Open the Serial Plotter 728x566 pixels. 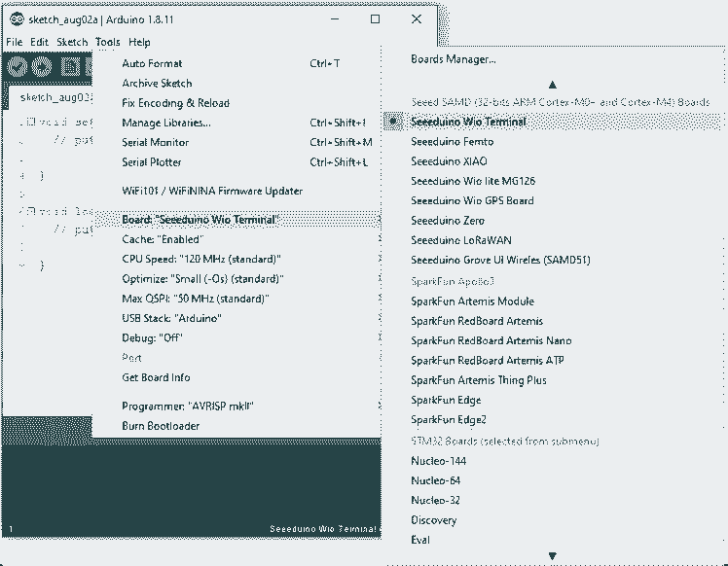(237, 162)
